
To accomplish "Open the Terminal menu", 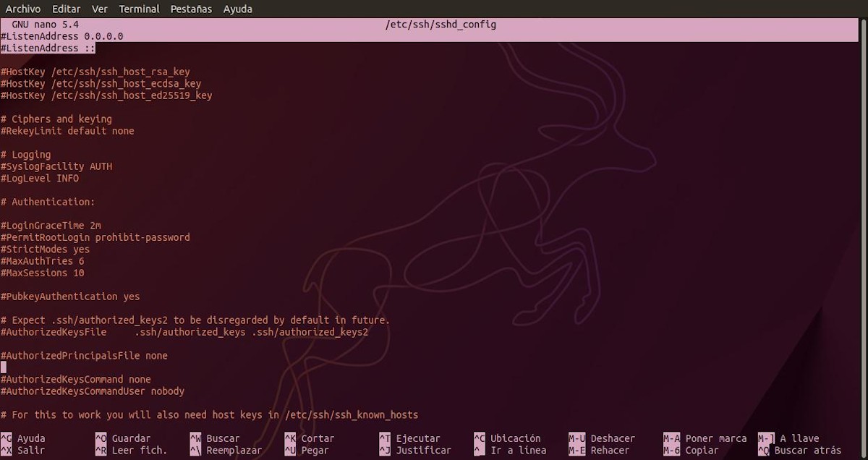I will pyautogui.click(x=139, y=9).
